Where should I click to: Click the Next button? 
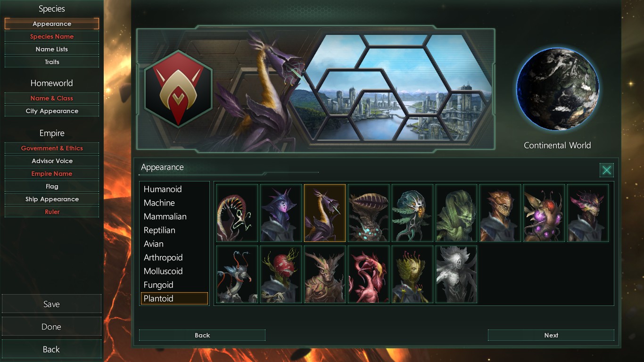(551, 335)
